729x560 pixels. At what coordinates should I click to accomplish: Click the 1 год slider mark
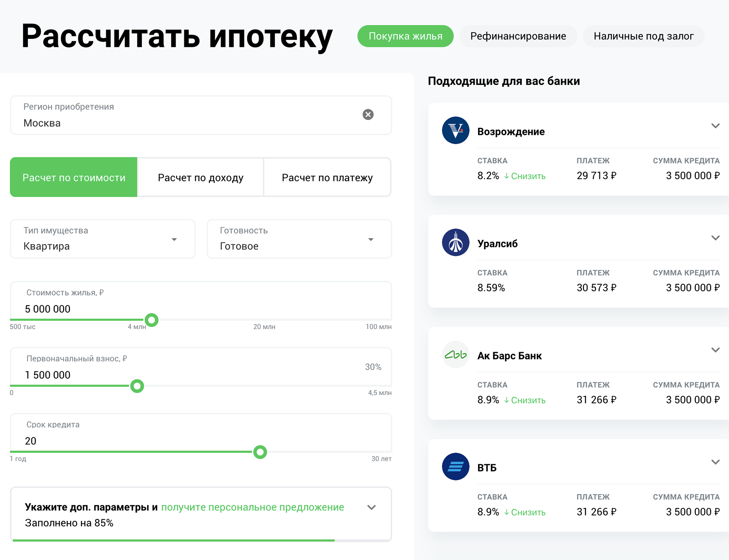pyautogui.click(x=18, y=459)
